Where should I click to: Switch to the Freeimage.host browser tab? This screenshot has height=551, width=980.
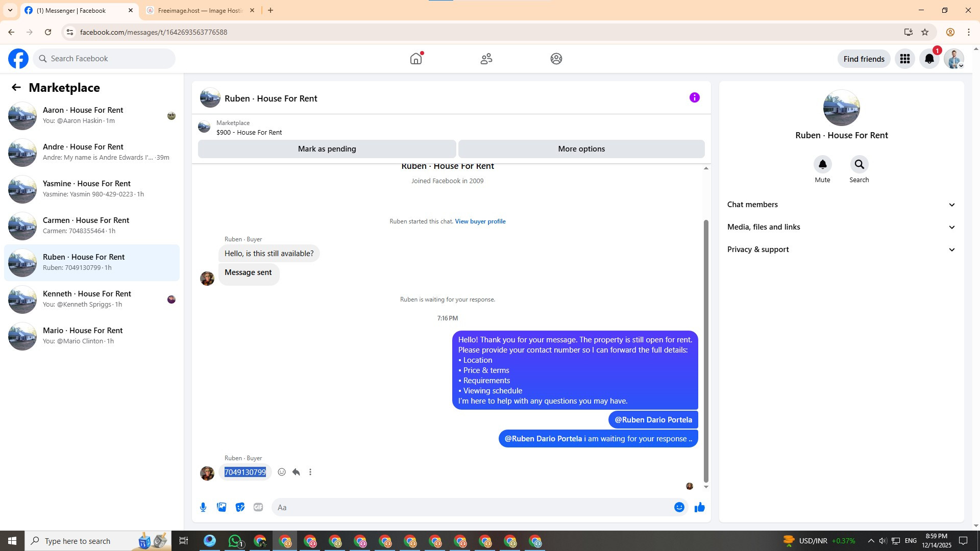200,10
